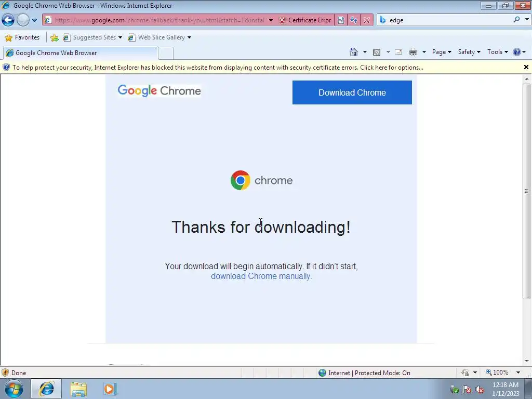The height and width of the screenshot is (399, 532).
Task: Click the Action Center flag tray icon
Action: (x=467, y=390)
